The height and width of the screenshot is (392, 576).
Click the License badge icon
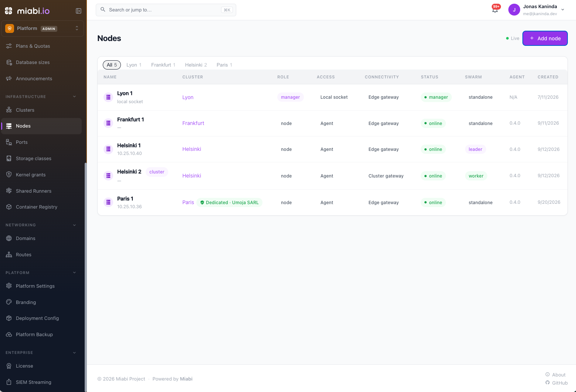pyautogui.click(x=9, y=366)
